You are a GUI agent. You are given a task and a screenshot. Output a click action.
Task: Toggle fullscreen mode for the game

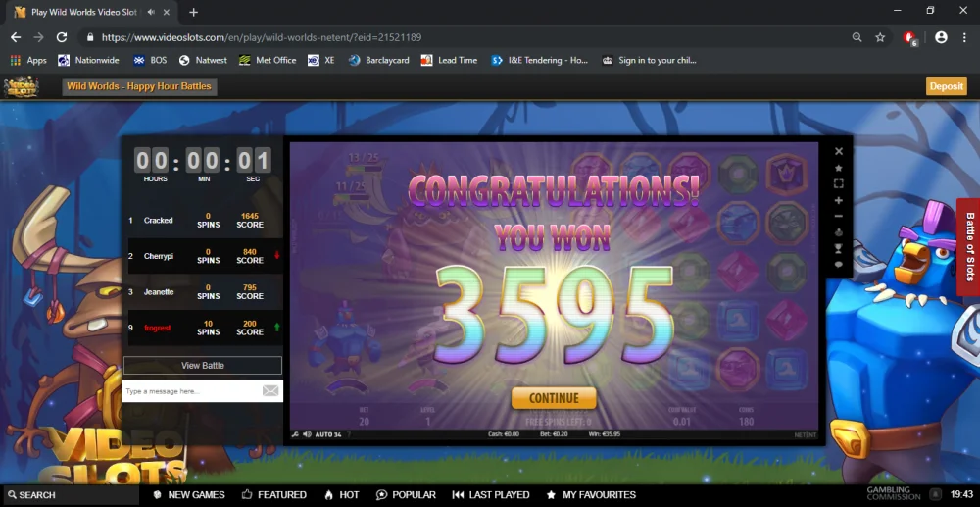[839, 183]
